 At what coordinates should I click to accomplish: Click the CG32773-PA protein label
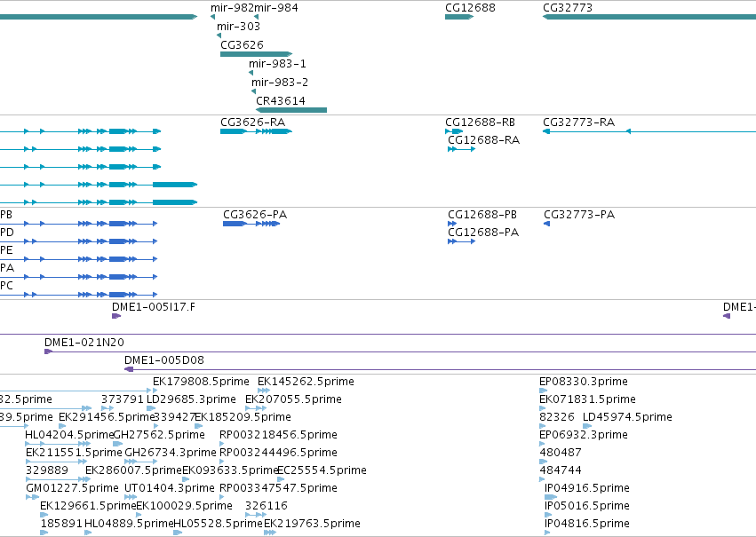click(x=579, y=214)
